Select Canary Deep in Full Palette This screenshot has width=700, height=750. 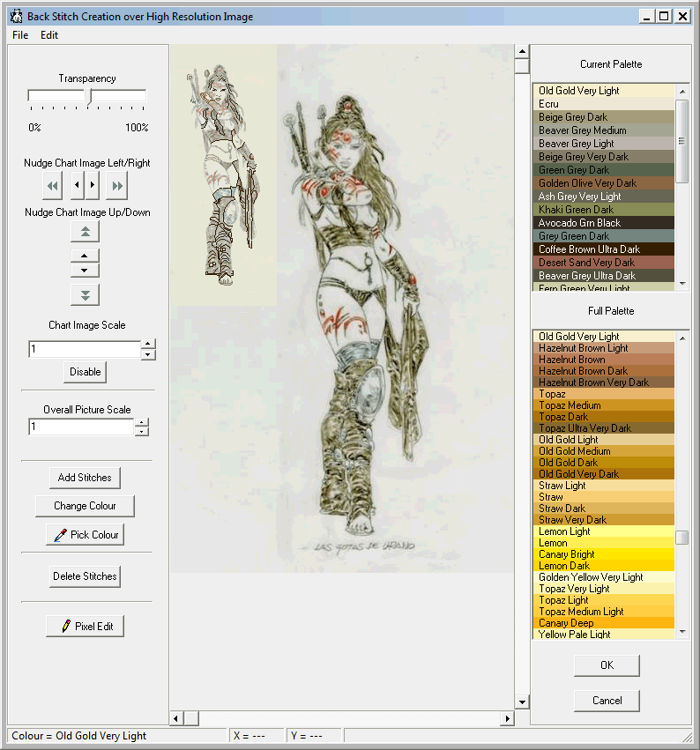pyautogui.click(x=603, y=623)
